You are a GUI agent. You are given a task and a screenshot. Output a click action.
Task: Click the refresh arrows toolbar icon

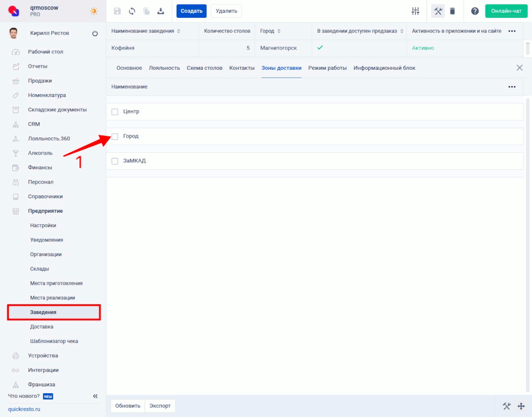point(132,11)
